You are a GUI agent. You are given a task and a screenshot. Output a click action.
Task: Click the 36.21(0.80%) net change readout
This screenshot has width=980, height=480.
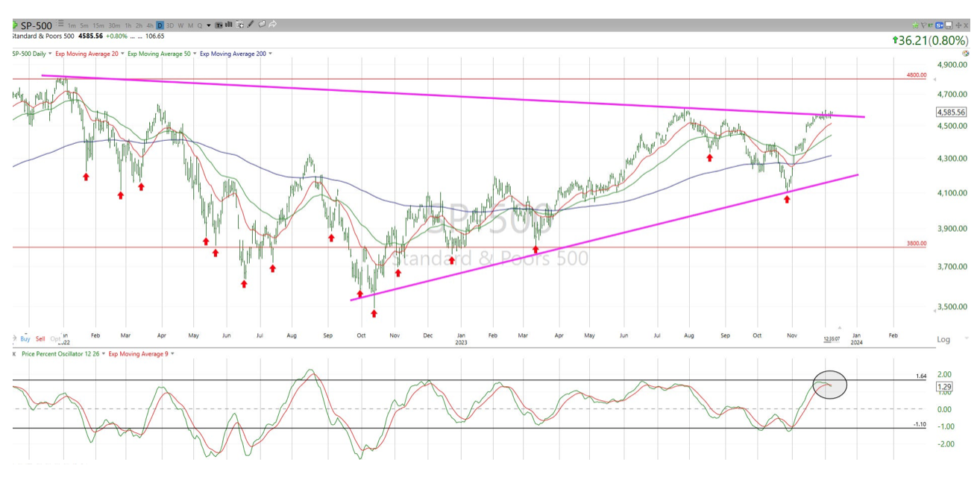929,40
